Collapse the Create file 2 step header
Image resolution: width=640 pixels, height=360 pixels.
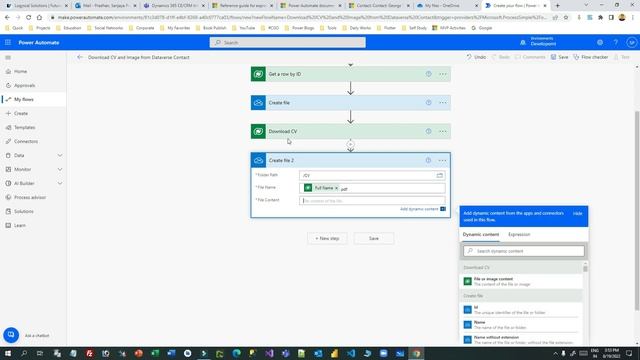[351, 160]
